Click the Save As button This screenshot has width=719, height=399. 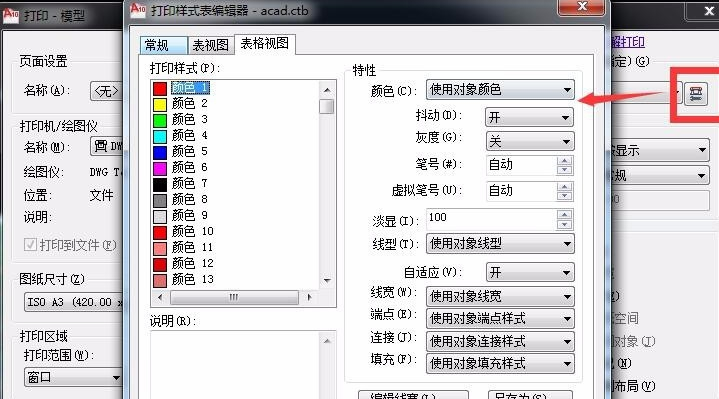530,395
